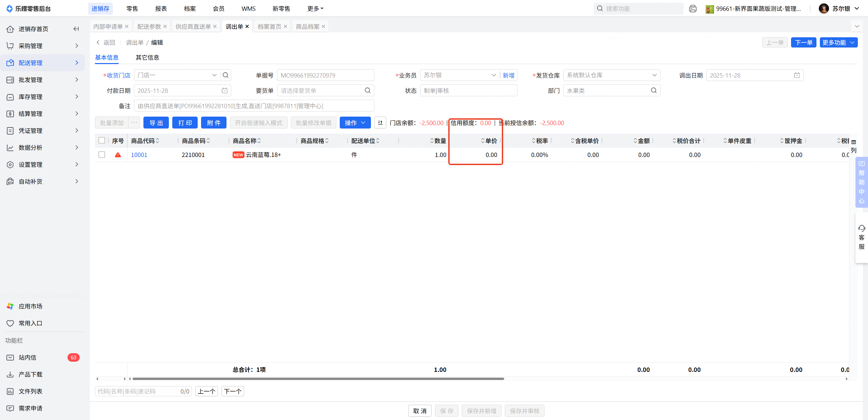
Task: Collapse the sidebar with arrow icon
Action: (x=76, y=29)
